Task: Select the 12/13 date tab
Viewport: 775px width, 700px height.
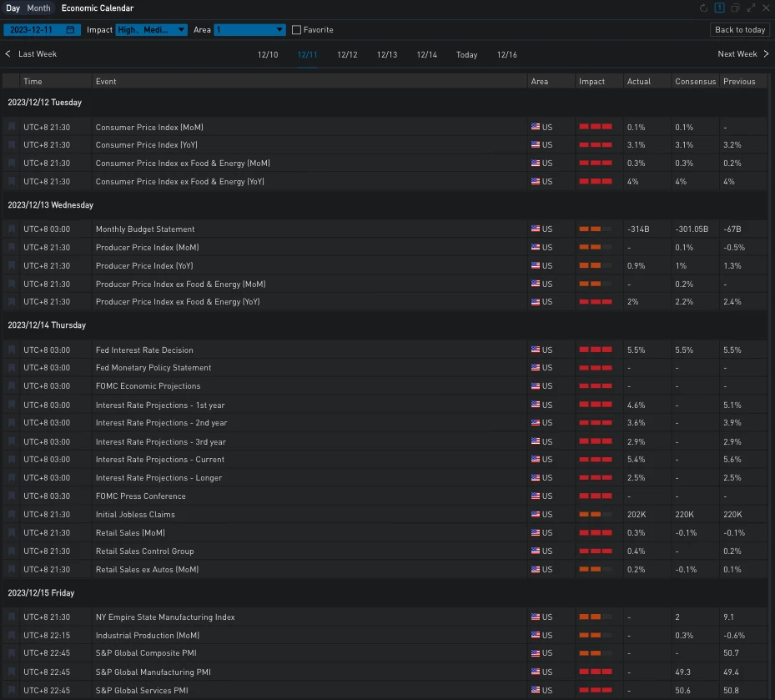Action: click(387, 55)
